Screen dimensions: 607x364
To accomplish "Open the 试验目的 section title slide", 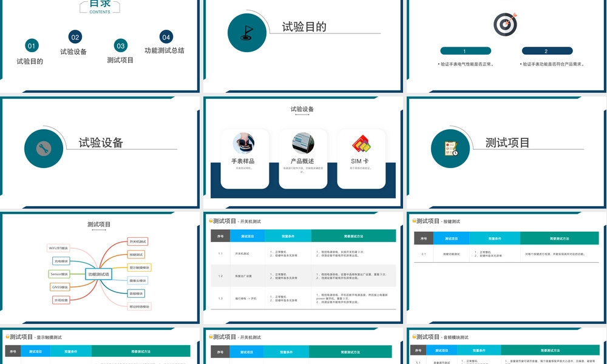I will click(303, 45).
